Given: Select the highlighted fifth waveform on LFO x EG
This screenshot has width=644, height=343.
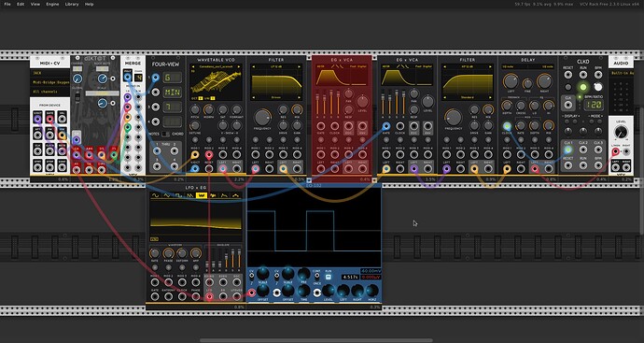Looking at the screenshot, I should 202,195.
